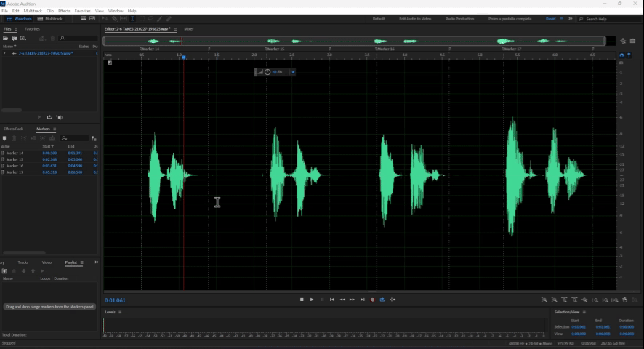Open the Window menu
Screen dimensions: 644x349
click(116, 11)
